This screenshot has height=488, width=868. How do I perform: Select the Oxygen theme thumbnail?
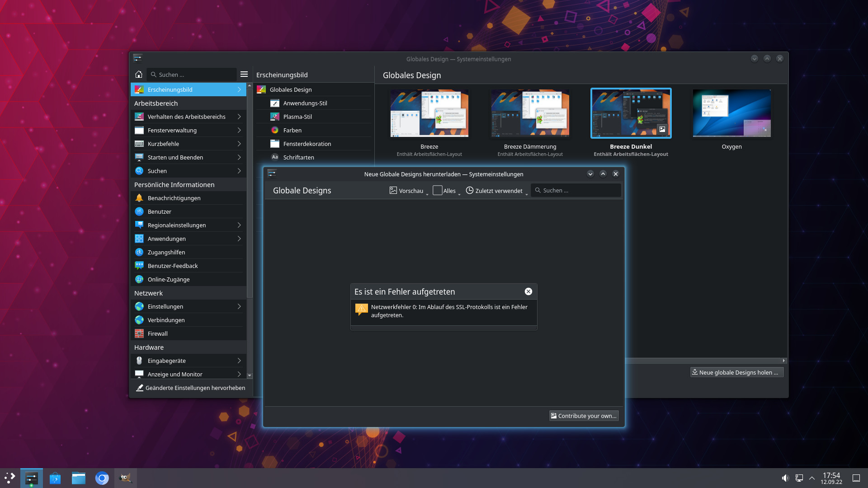coord(731,113)
